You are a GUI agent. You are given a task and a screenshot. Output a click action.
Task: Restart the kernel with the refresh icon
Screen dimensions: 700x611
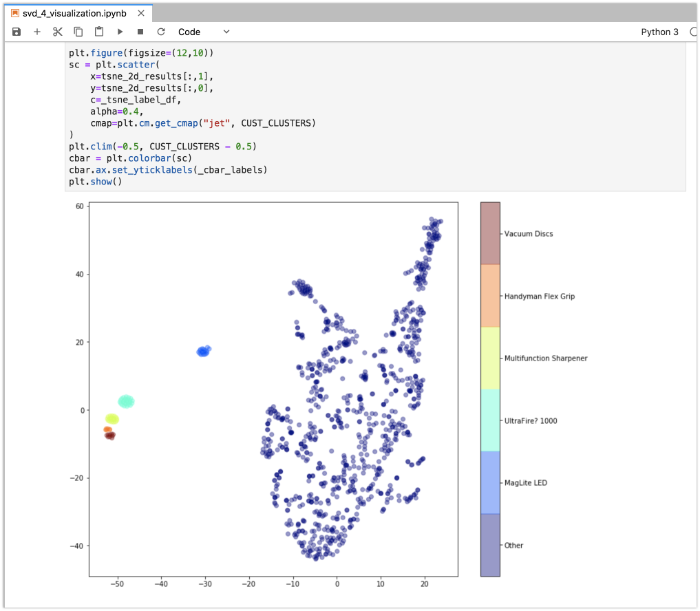pos(160,32)
